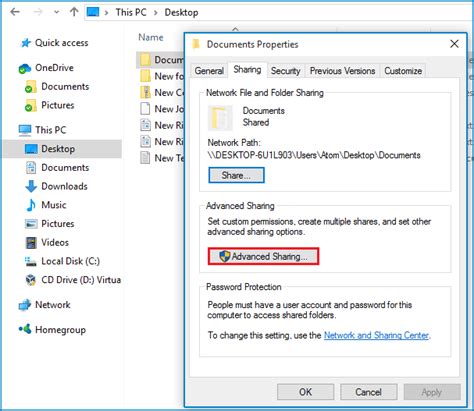Viewport: 474px width, 411px height.
Task: Go forward with the forward arrow
Action: click(x=38, y=12)
